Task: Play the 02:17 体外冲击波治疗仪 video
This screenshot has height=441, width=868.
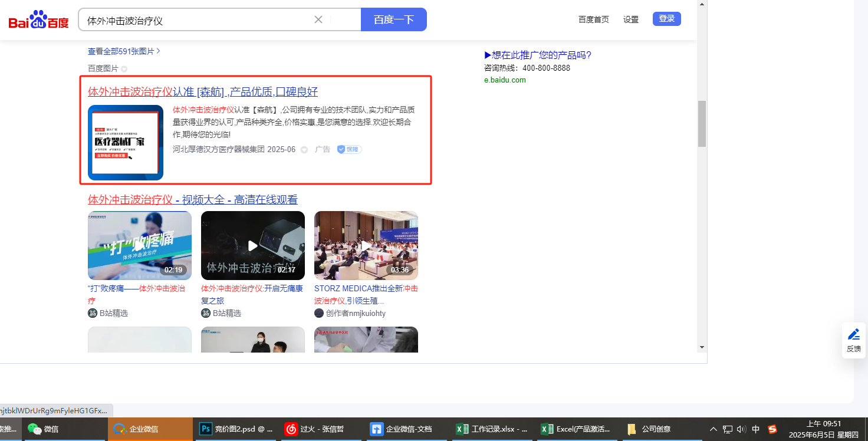Action: (253, 245)
